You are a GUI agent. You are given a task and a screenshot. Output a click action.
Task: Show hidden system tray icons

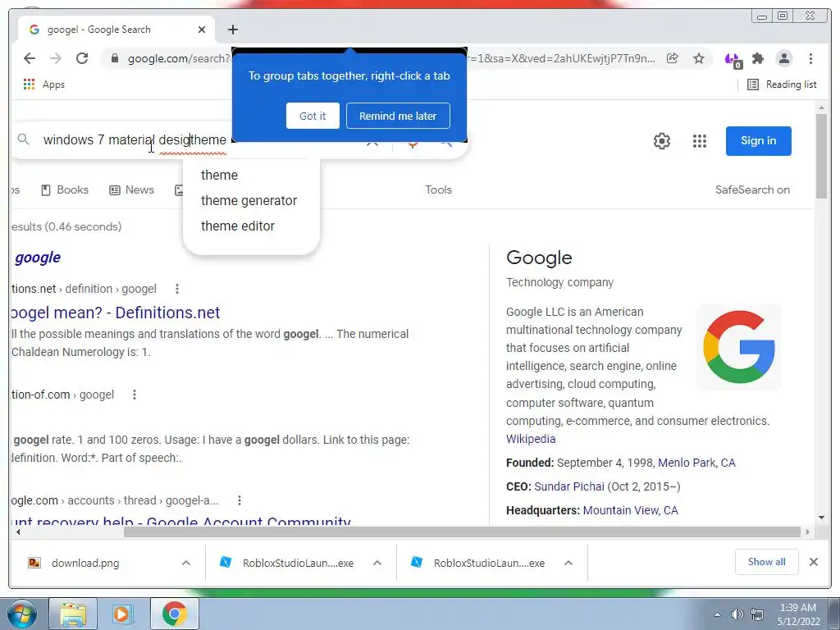tap(717, 614)
